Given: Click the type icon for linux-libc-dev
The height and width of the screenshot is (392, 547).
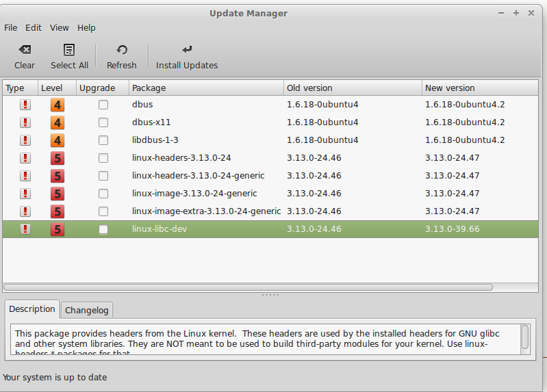Looking at the screenshot, I should 25,229.
